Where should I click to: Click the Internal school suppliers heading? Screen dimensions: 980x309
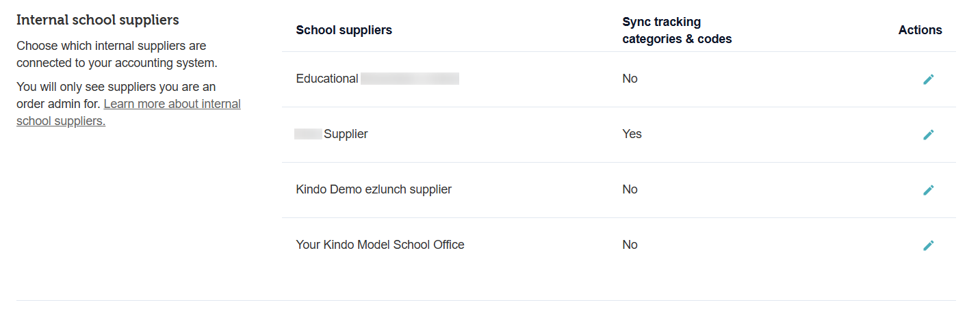point(98,20)
